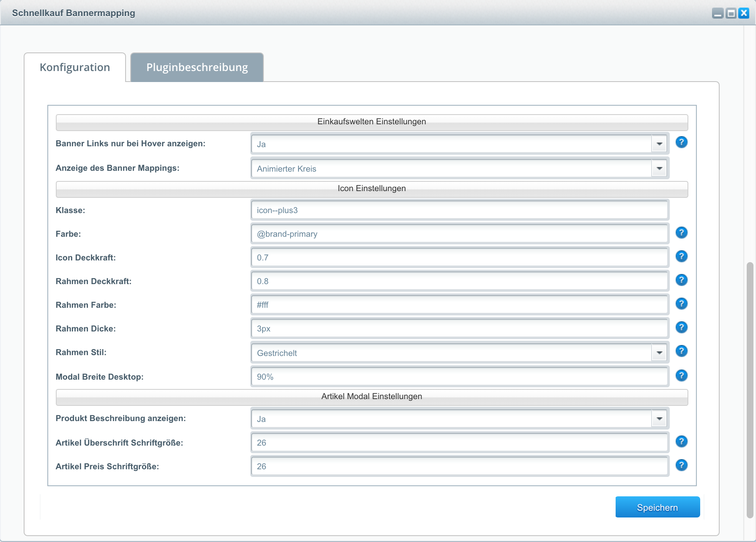Screen dimensions: 756x542
Task: Click the window title Schnellkauf Bannermapping
Action: pos(74,13)
